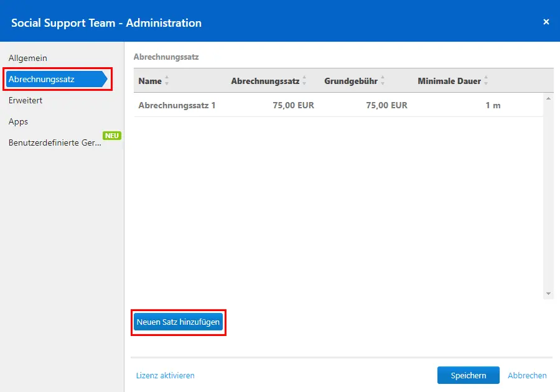Open Benutzerdefinierte Ger... section

click(55, 142)
